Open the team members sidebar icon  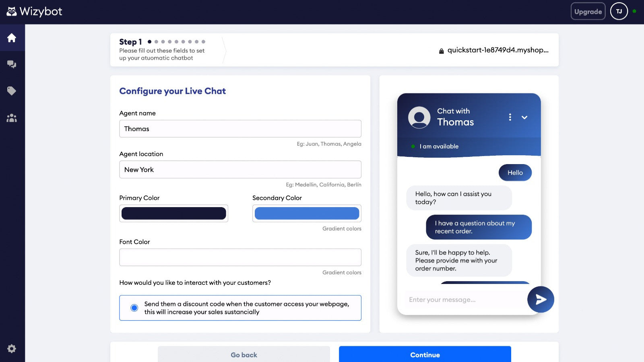click(12, 118)
